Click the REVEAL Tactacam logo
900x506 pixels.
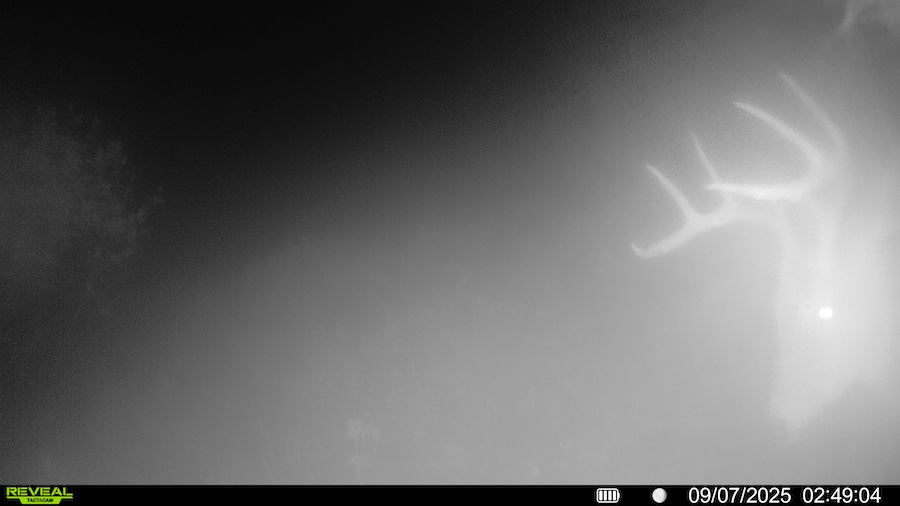click(39, 494)
